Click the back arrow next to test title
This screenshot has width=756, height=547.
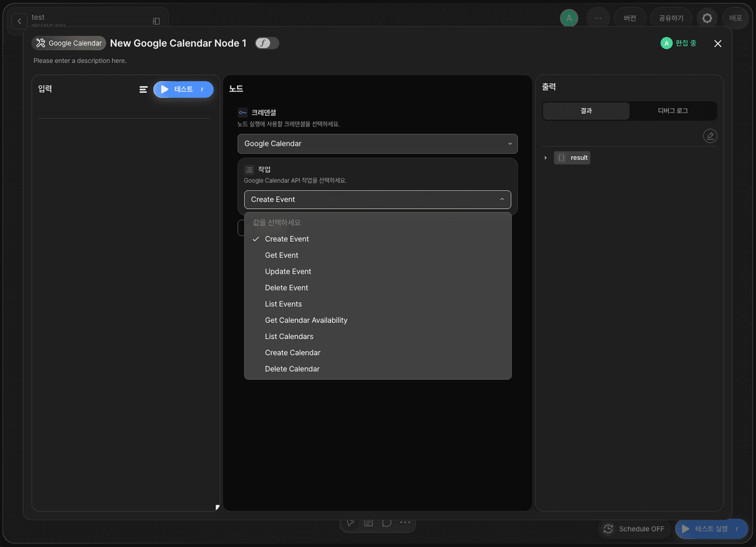(x=19, y=21)
